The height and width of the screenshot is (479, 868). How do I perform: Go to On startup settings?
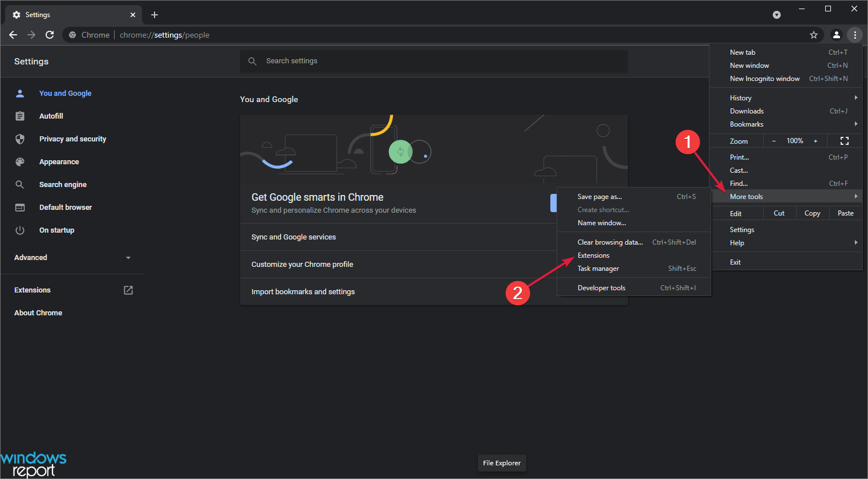point(56,230)
